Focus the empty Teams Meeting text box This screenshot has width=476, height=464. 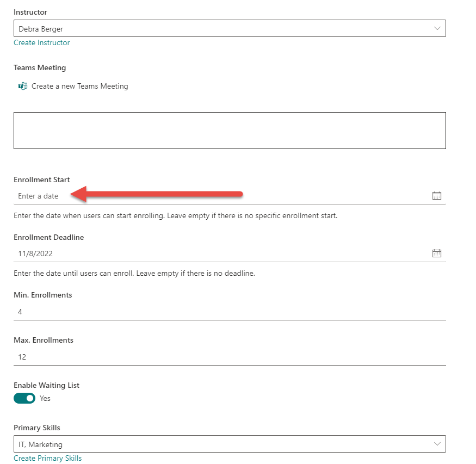click(230, 131)
